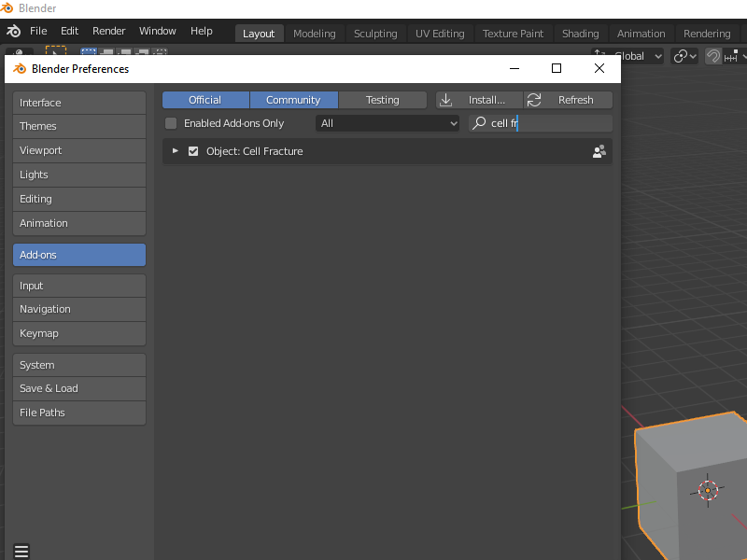
Task: Uncheck the Cell Fracture add-on checkbox
Action: tap(193, 151)
